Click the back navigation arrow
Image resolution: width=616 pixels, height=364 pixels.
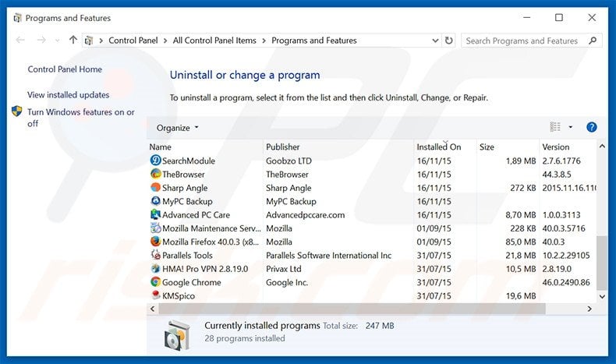[20, 40]
